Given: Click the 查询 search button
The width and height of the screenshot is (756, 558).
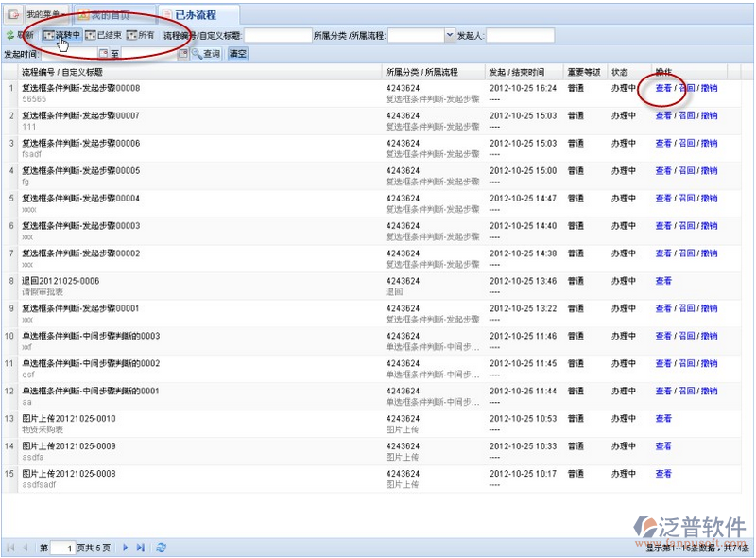Looking at the screenshot, I should tap(206, 54).
